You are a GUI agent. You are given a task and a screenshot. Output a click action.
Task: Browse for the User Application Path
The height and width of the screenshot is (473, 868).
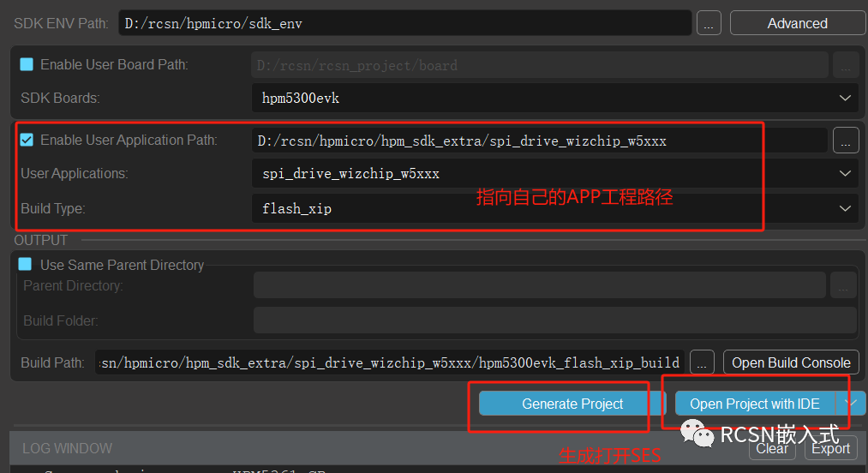tap(846, 141)
